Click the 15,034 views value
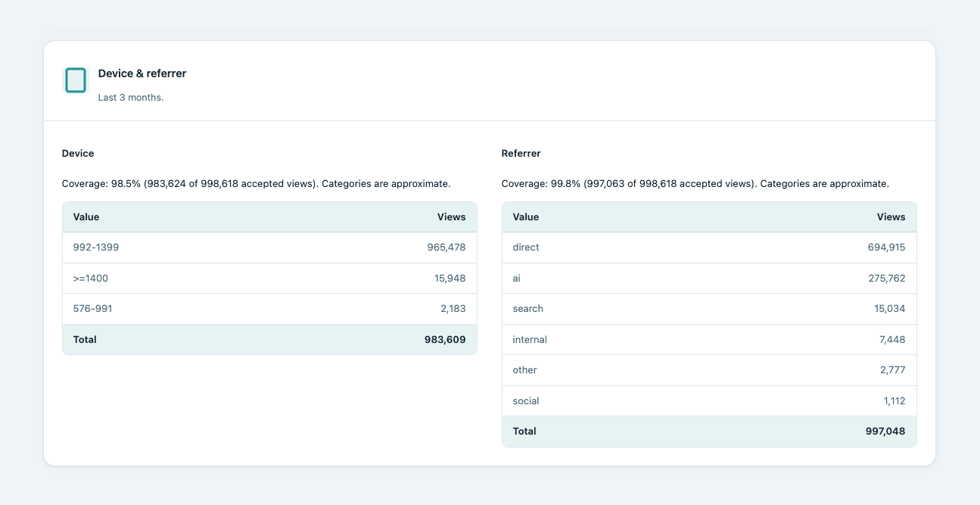Screen dimensions: 980x505 click(x=890, y=308)
